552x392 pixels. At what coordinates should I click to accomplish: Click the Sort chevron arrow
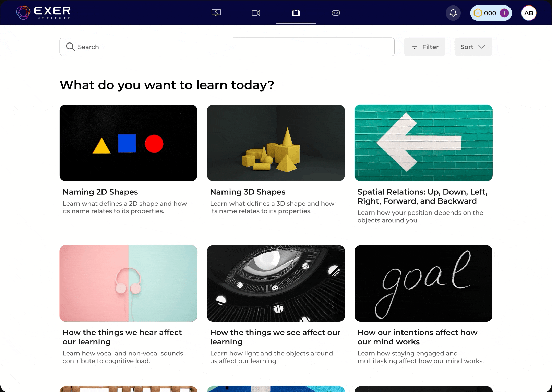coord(482,47)
